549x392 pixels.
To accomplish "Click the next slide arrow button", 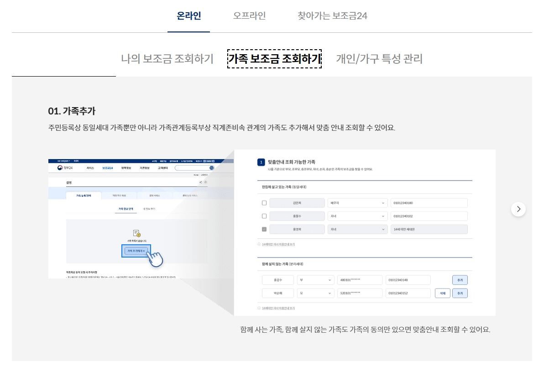I will click(518, 209).
